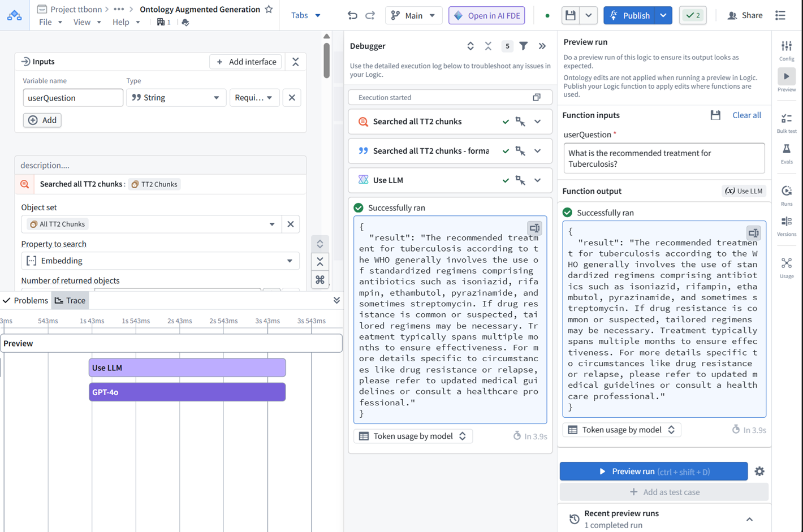Image resolution: width=803 pixels, height=532 pixels.
Task: Open the File menu
Action: pos(50,22)
